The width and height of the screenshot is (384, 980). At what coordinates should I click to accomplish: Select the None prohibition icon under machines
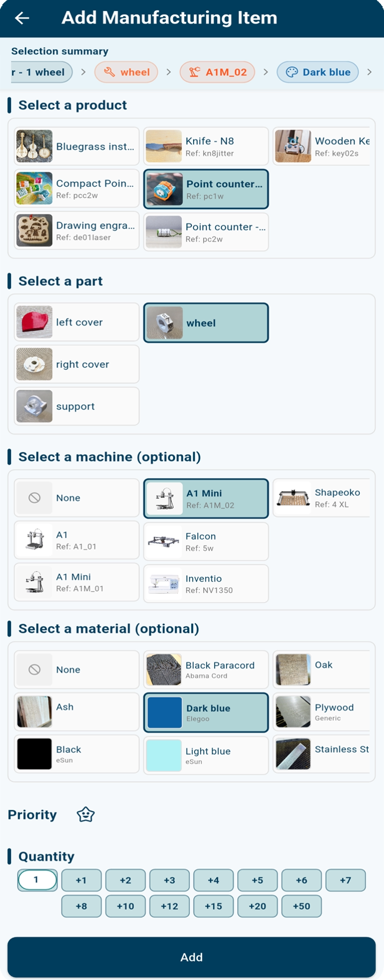(34, 497)
